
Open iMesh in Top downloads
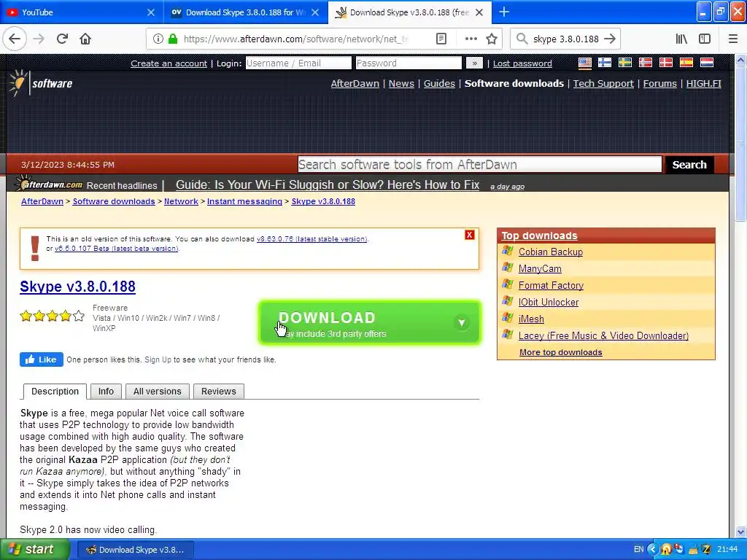(531, 319)
